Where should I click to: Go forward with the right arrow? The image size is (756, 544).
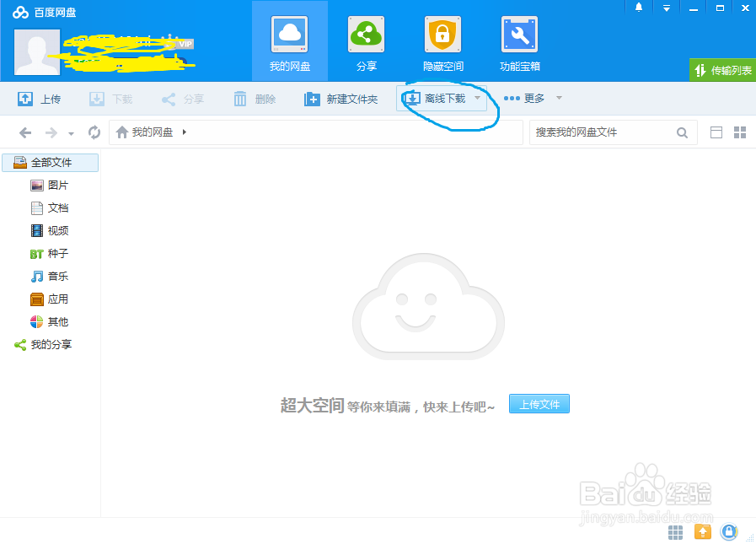51,132
